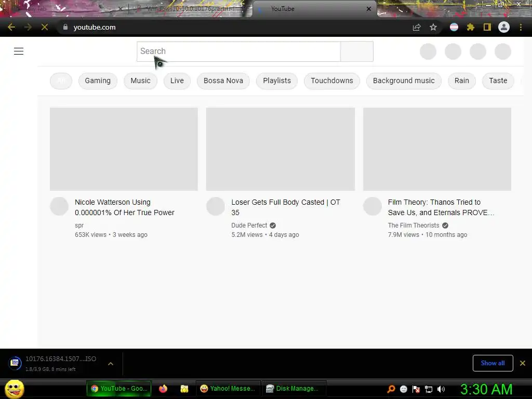Open the Chrome profile avatar
This screenshot has width=532, height=399.
504,27
